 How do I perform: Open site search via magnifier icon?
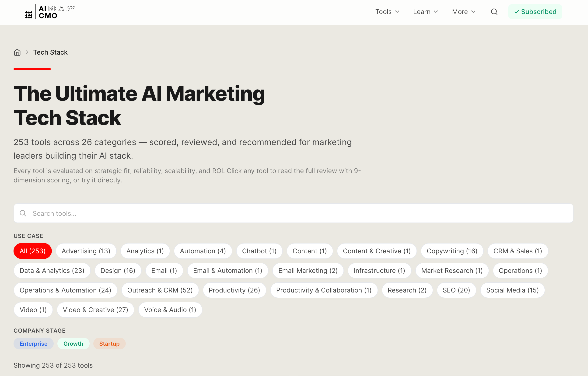494,12
